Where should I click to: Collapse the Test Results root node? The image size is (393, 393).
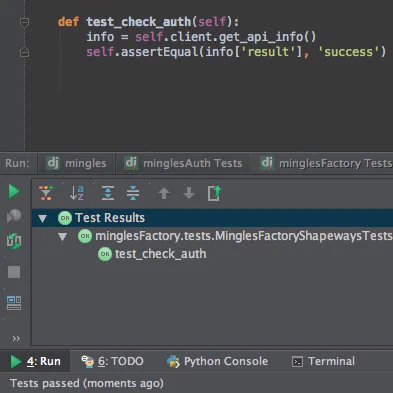coord(42,218)
